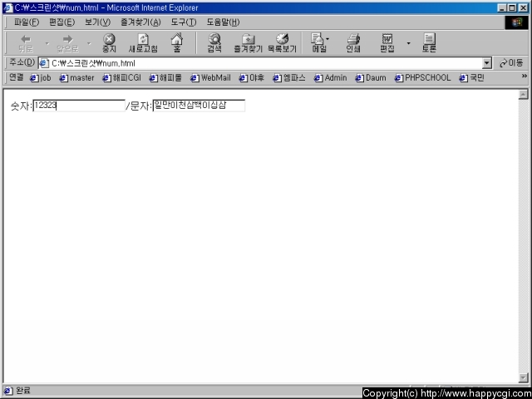The image size is (532, 399).
Task: Open the 편집(E) menu
Action: pos(62,22)
